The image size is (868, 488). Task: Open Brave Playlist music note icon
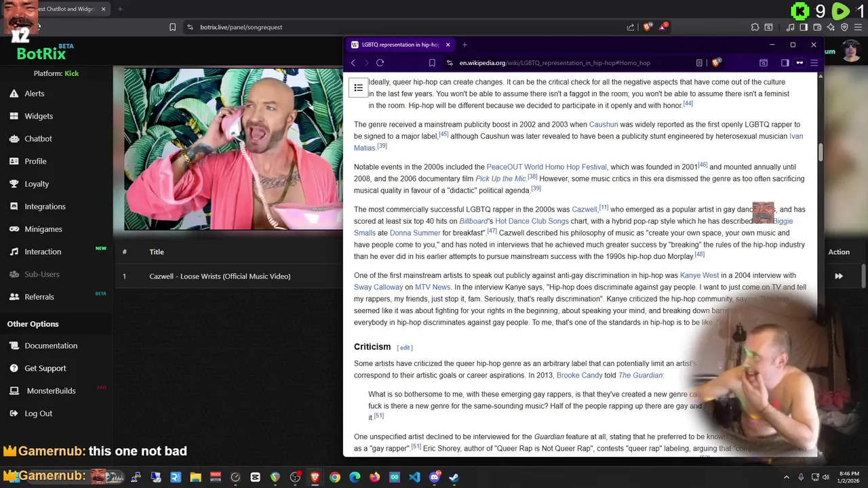[x=791, y=27]
